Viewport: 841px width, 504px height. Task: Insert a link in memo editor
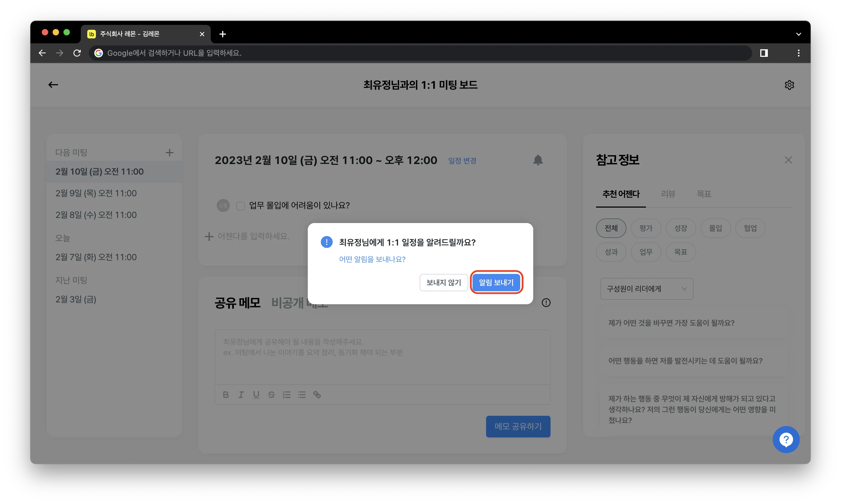pyautogui.click(x=317, y=394)
